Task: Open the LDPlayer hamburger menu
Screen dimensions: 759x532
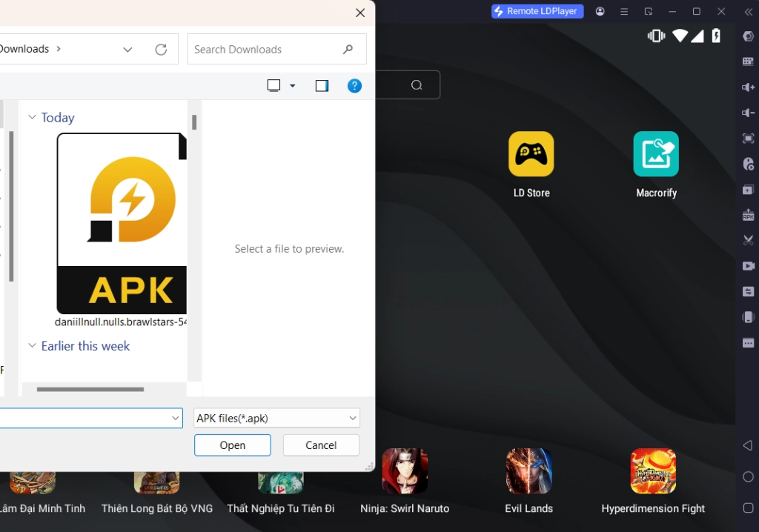Action: 624,12
